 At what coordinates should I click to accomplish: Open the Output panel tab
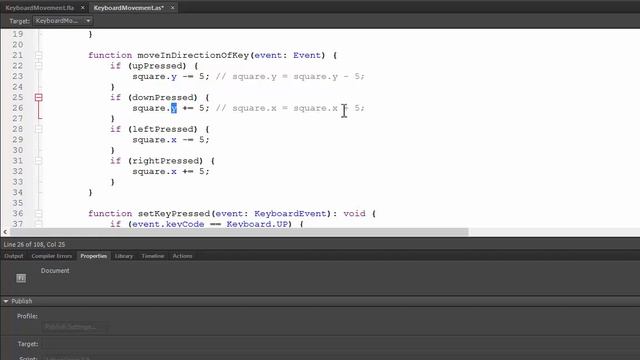pos(14,256)
